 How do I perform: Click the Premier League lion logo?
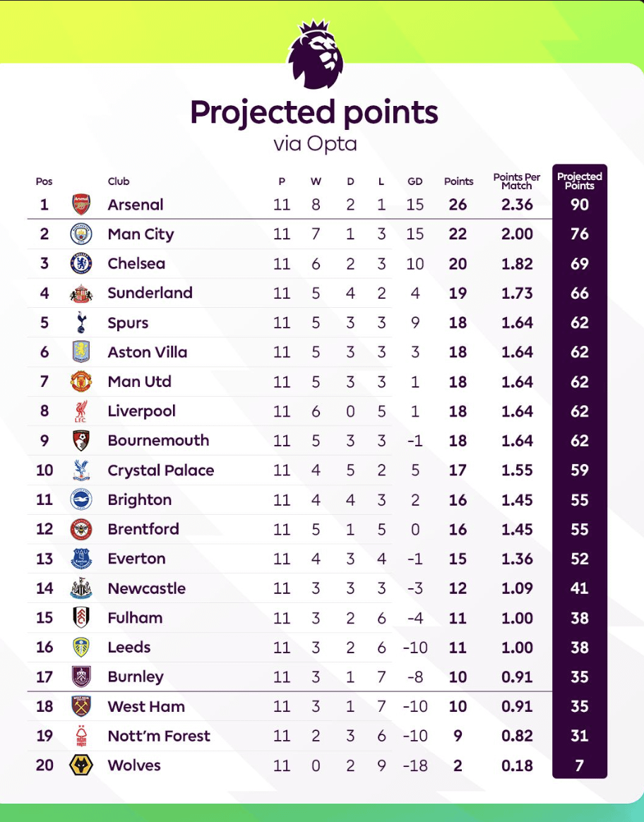tap(316, 55)
